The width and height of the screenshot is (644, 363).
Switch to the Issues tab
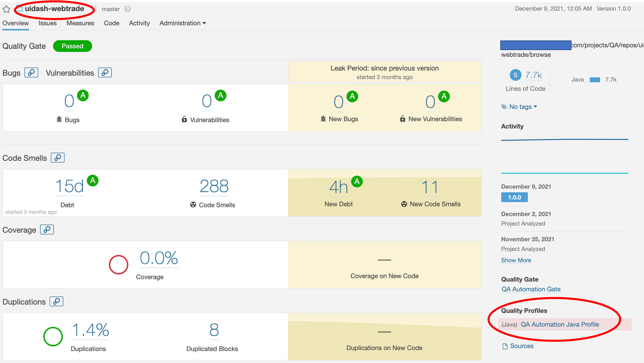click(x=48, y=23)
